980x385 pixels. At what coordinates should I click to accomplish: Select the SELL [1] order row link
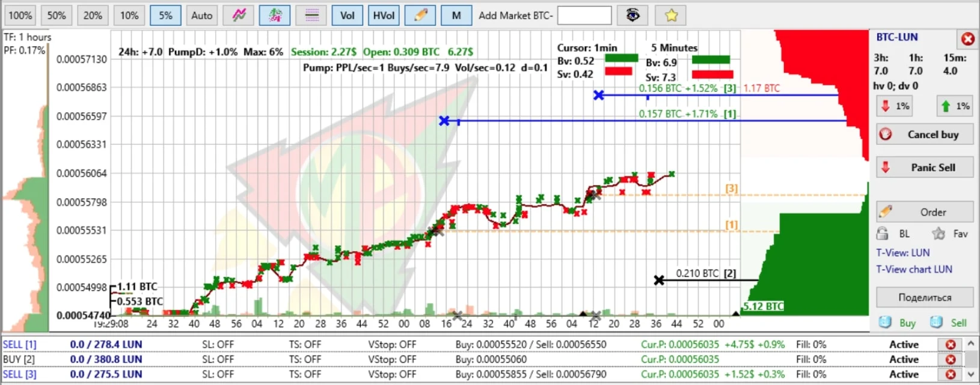coord(20,345)
